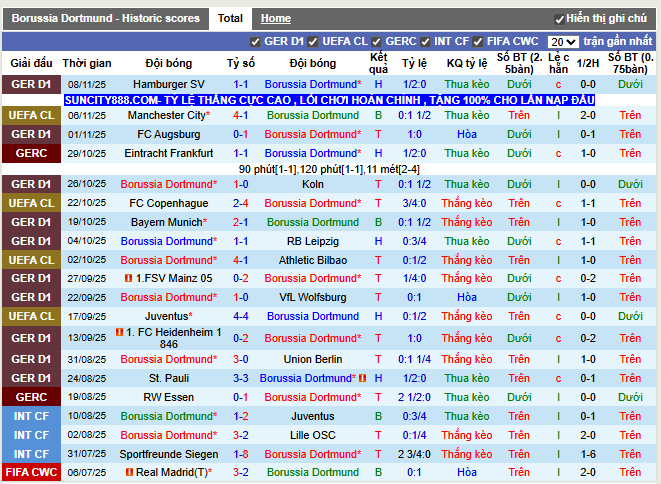Toggle the FIFA CWC competition checkbox
Viewport: 661px width, 484px height.
pos(477,42)
